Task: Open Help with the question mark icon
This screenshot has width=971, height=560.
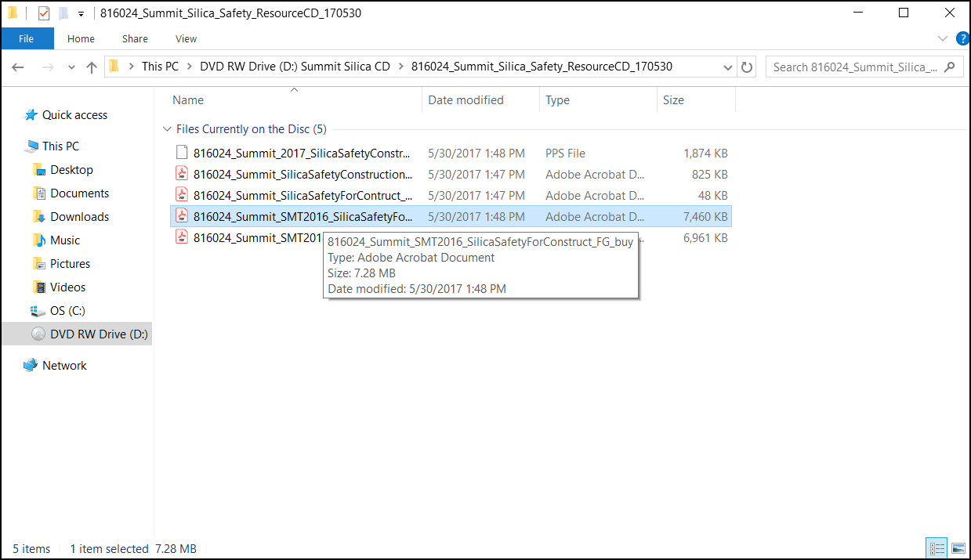Action: point(962,38)
